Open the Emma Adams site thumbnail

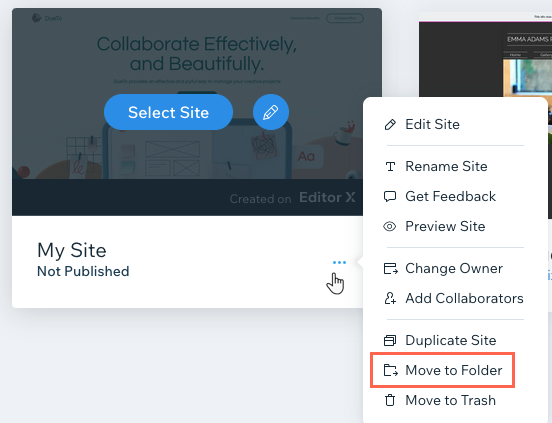point(485,55)
